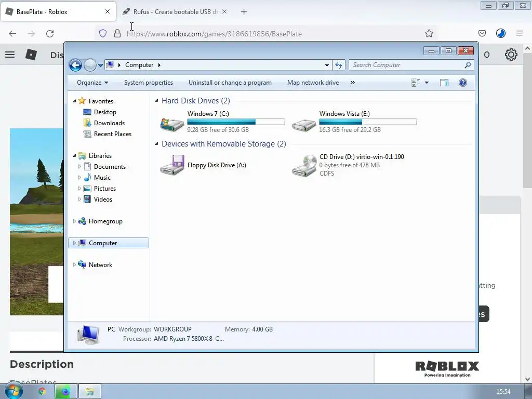532x399 pixels.
Task: Click the refresh button beside address bar
Action: pos(339,65)
